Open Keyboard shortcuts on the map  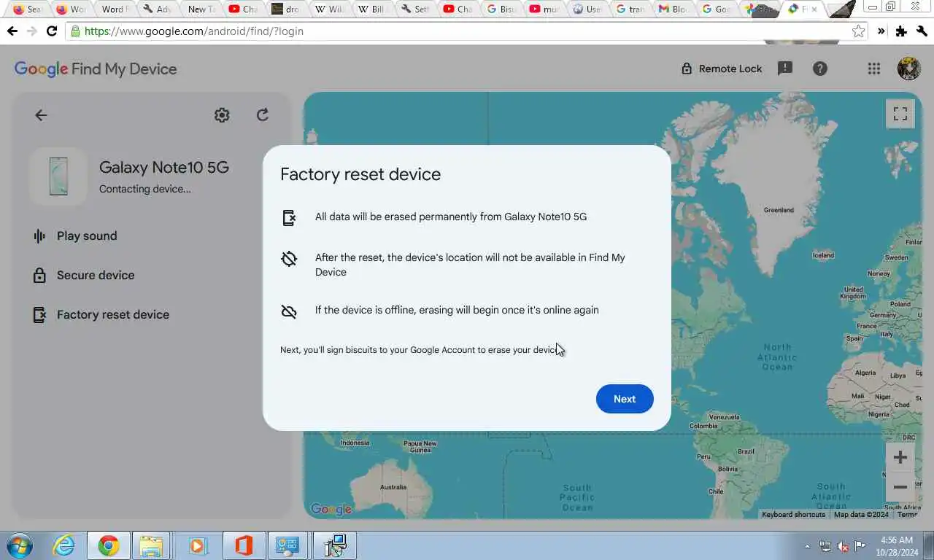point(793,514)
